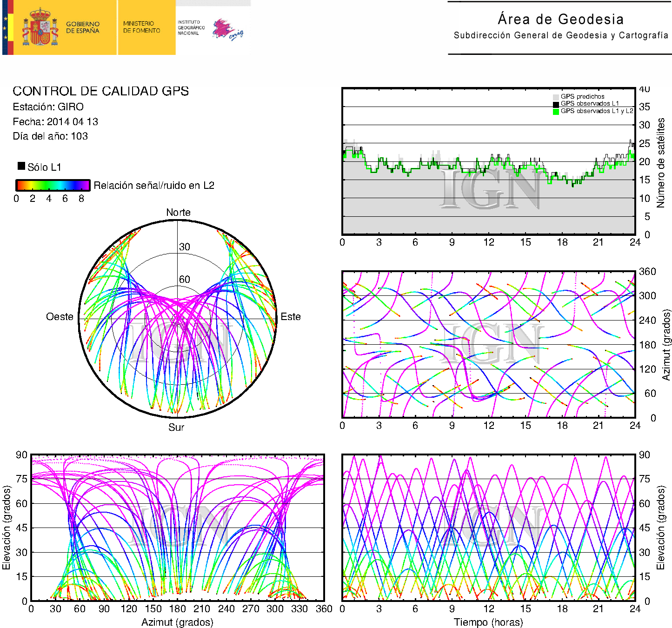Click the IGN watermark in the satellite count chart
The width and height of the screenshot is (672, 628).
pyautogui.click(x=490, y=189)
